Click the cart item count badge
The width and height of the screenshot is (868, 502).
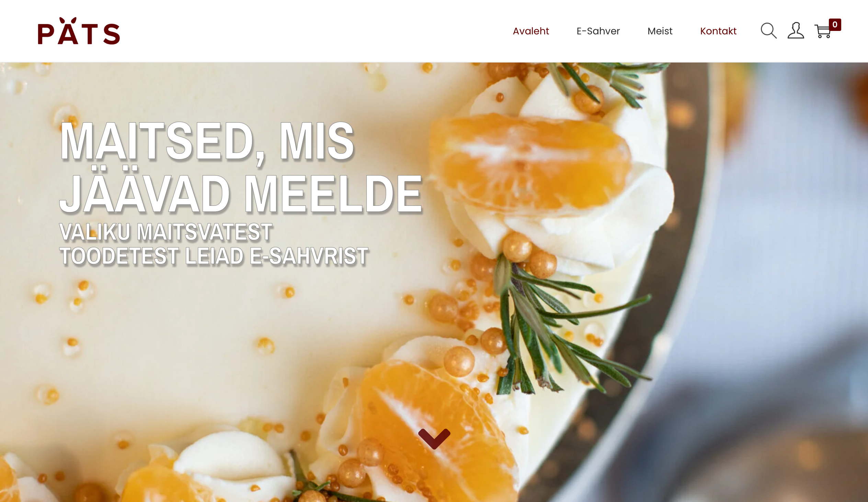click(x=835, y=24)
